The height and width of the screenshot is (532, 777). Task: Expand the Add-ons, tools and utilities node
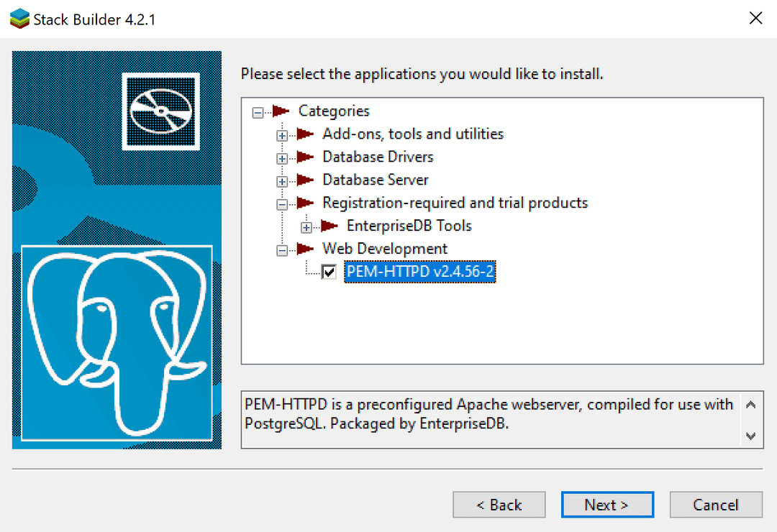tap(281, 134)
